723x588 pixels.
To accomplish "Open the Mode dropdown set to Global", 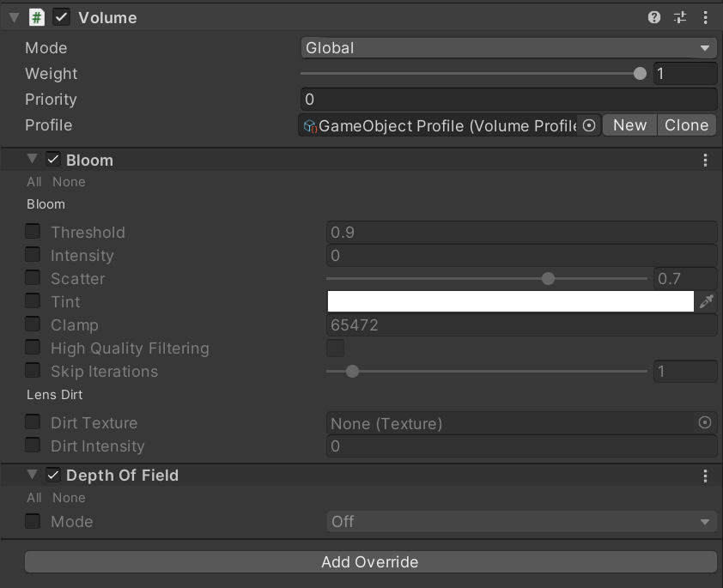I will coord(508,48).
